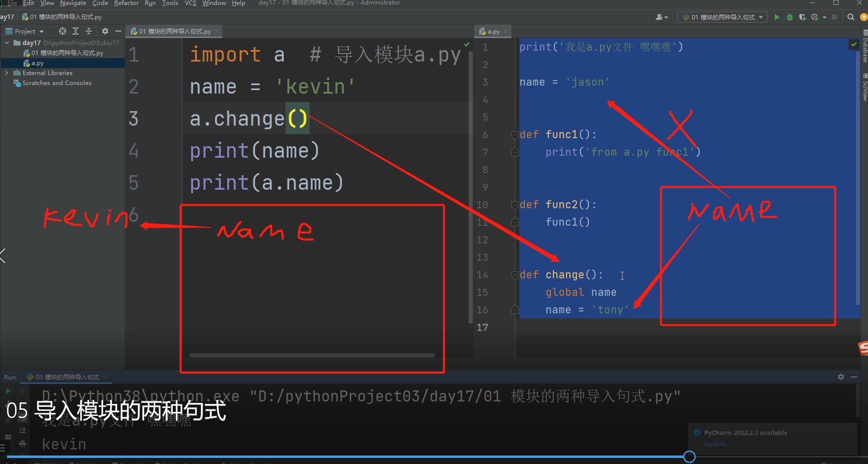This screenshot has height=464, width=868.
Task: Open run configuration dropdown 01 模块的两种导入句式
Action: tap(722, 17)
